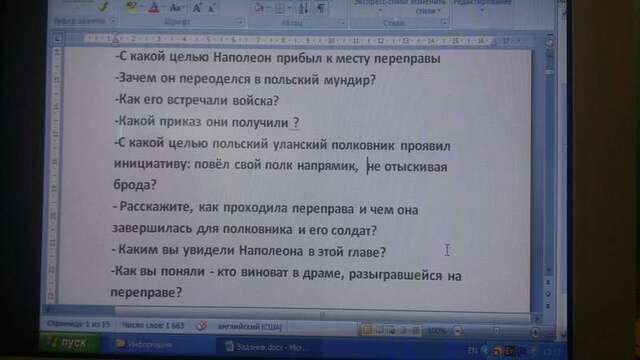Screen dimensions: 640x360
Task: Click the zoom out minus button
Action: 458,331
